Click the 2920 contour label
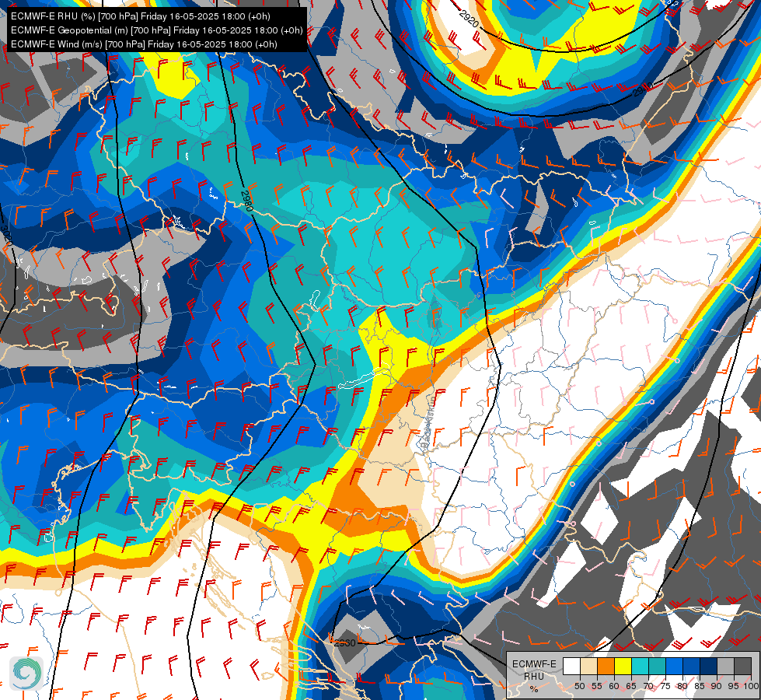Image resolution: width=761 pixels, height=700 pixels. [x=469, y=19]
